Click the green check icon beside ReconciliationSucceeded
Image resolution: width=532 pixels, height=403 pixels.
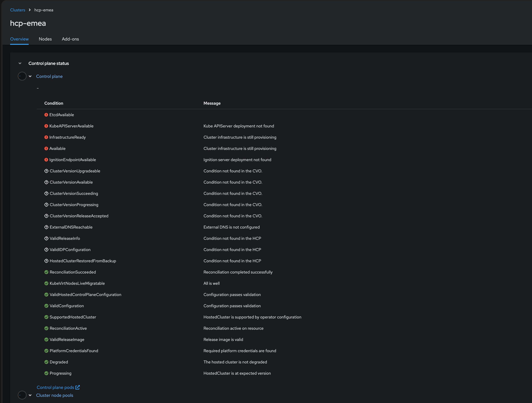46,272
